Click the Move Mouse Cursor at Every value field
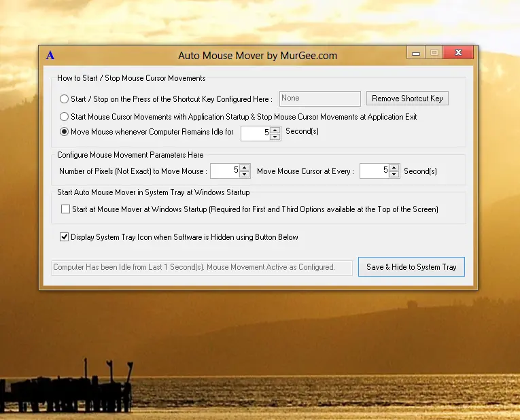The width and height of the screenshot is (520, 420). click(375, 171)
